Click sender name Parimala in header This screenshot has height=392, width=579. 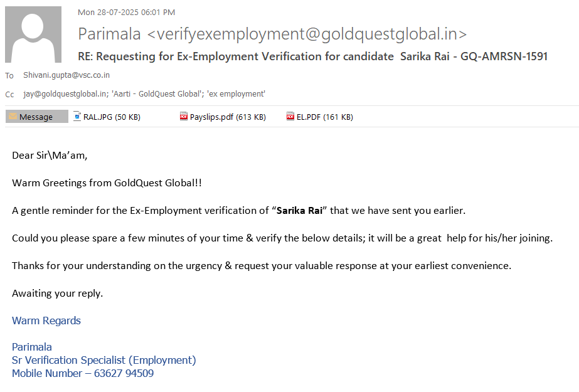[x=110, y=34]
